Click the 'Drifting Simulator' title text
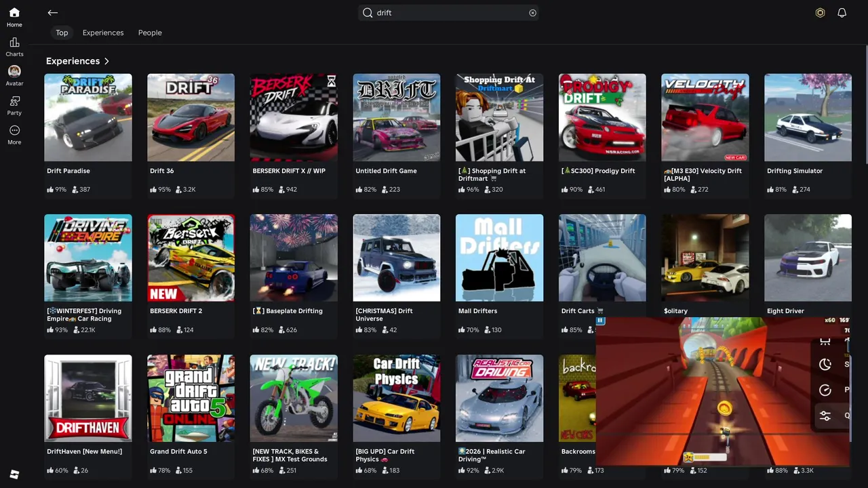 coord(795,171)
